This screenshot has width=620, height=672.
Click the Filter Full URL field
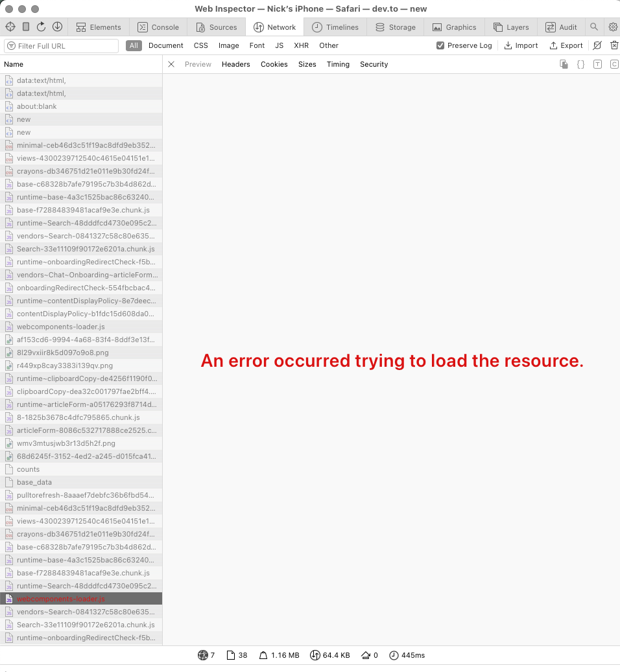62,46
